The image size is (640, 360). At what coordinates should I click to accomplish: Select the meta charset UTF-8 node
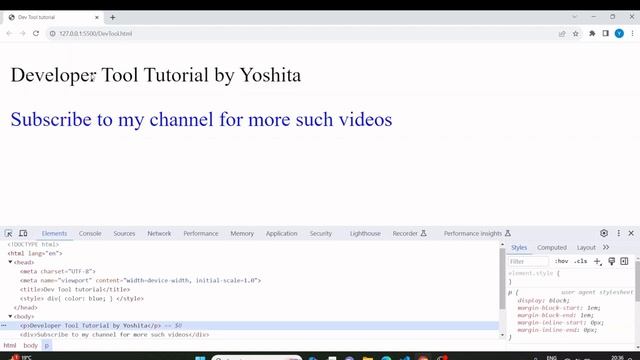[58, 271]
